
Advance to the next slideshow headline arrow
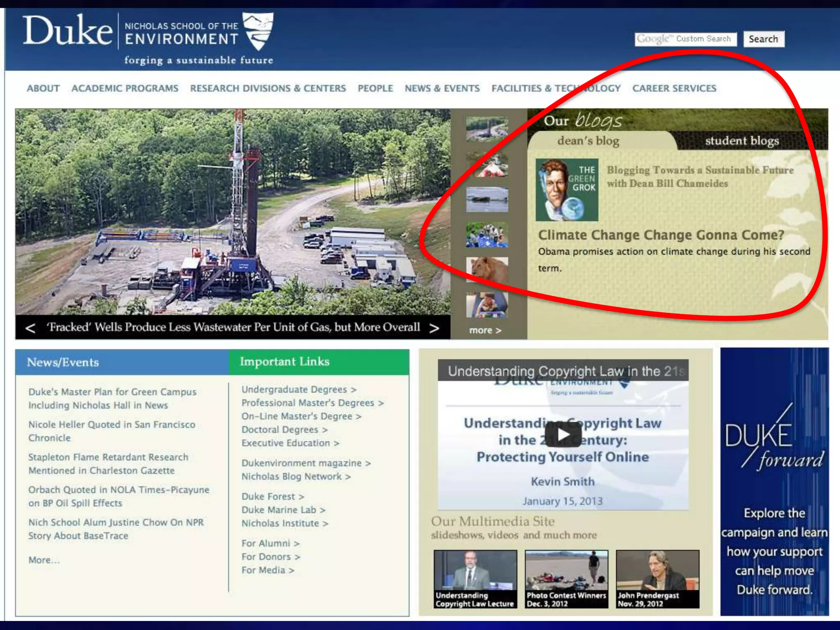point(434,328)
